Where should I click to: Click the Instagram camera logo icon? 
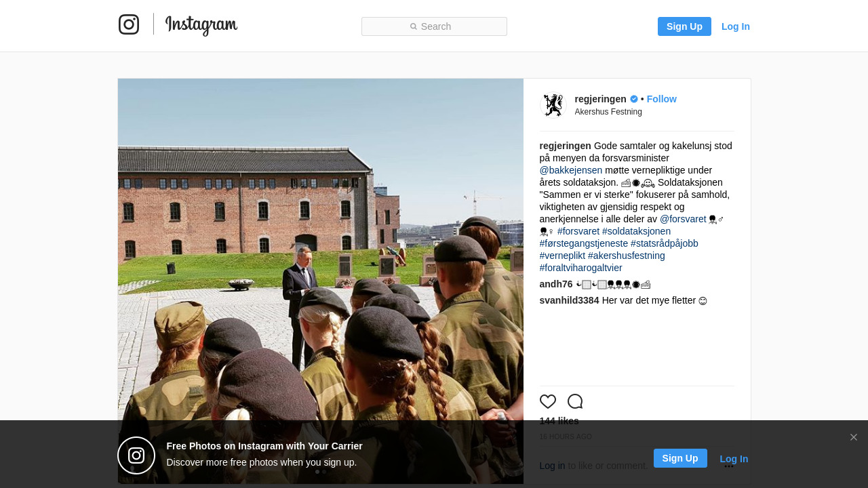pos(129,24)
